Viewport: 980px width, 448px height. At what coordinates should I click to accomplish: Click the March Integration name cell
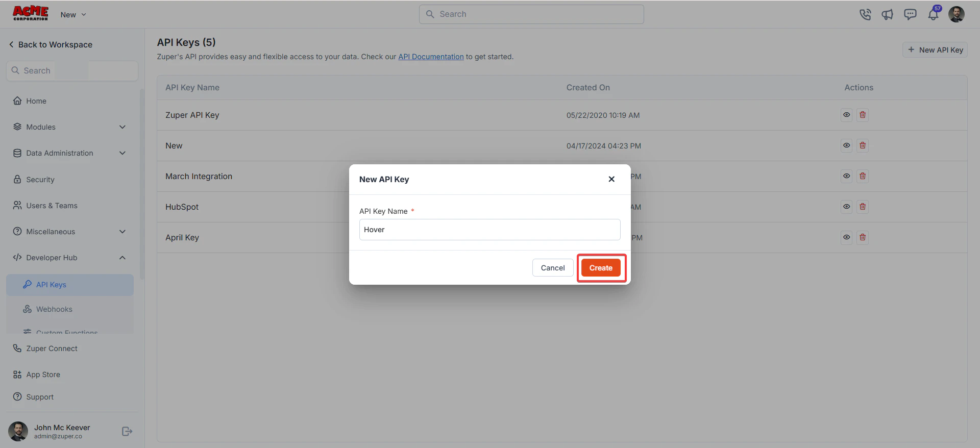[x=199, y=177]
